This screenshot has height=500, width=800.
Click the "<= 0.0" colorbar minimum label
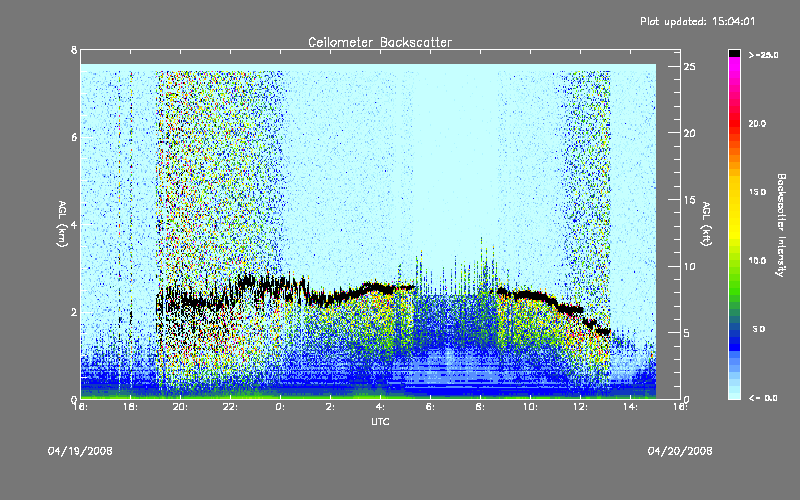(763, 398)
